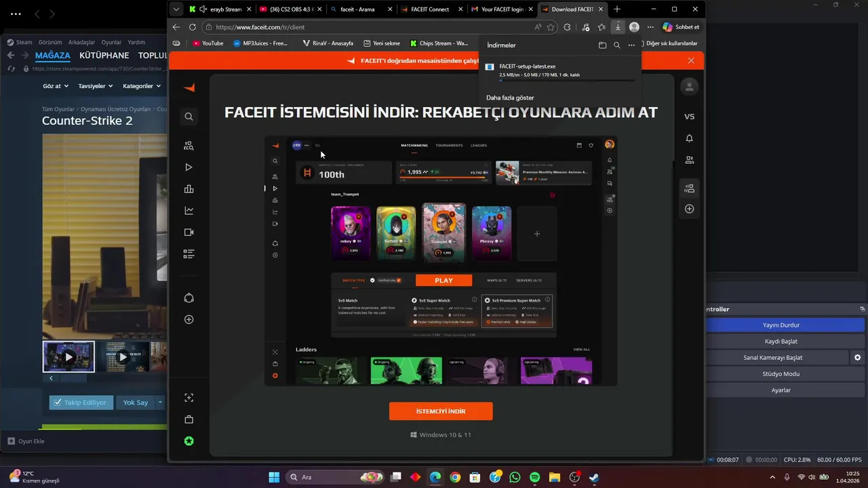Image resolution: width=868 pixels, height=488 pixels.
Task: Click the FACEIT find players icon
Action: point(189,146)
